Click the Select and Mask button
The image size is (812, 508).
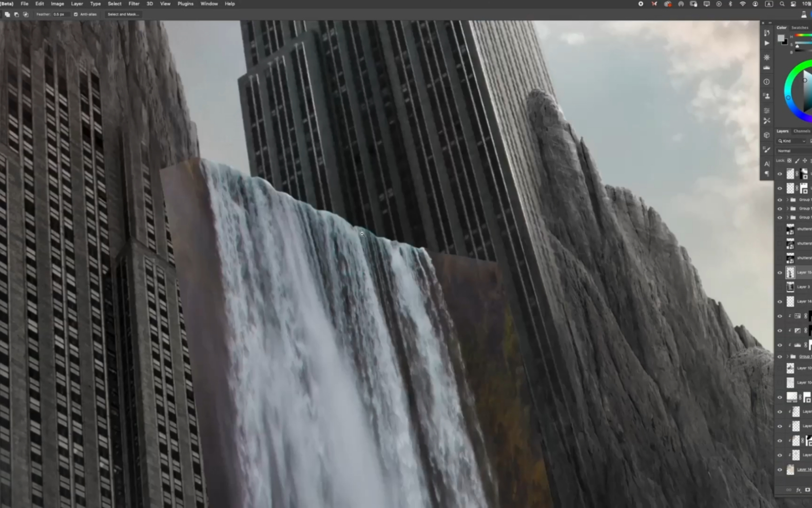123,14
